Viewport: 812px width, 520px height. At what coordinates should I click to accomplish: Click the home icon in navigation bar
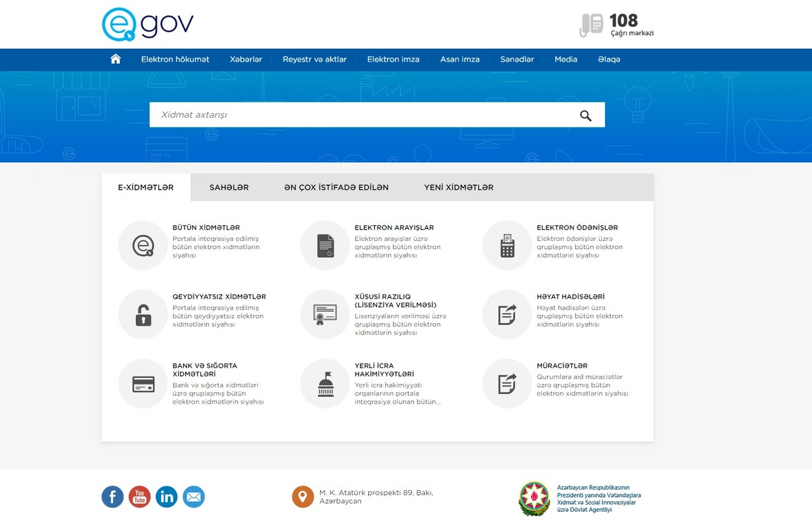point(116,59)
